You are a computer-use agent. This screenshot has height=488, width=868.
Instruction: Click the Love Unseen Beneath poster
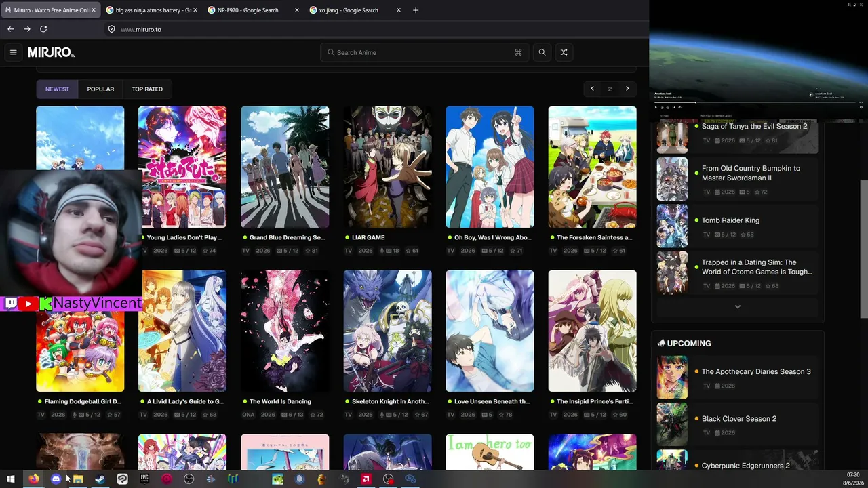pos(490,331)
